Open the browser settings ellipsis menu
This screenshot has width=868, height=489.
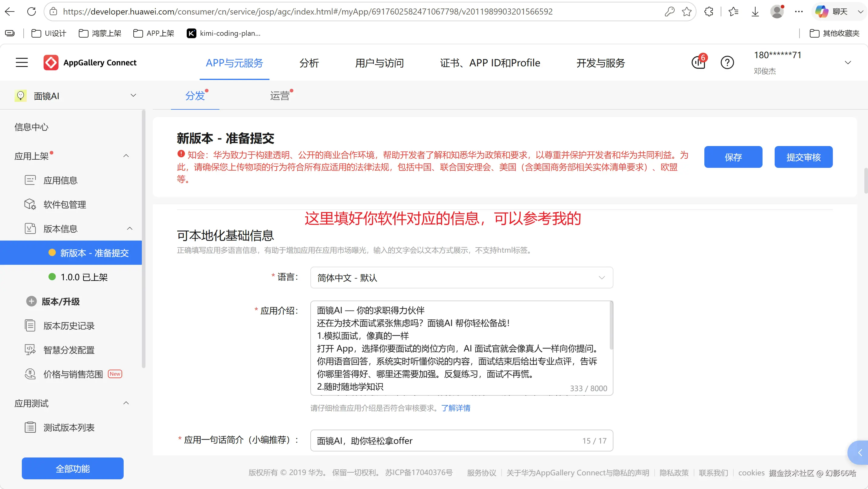(x=799, y=12)
